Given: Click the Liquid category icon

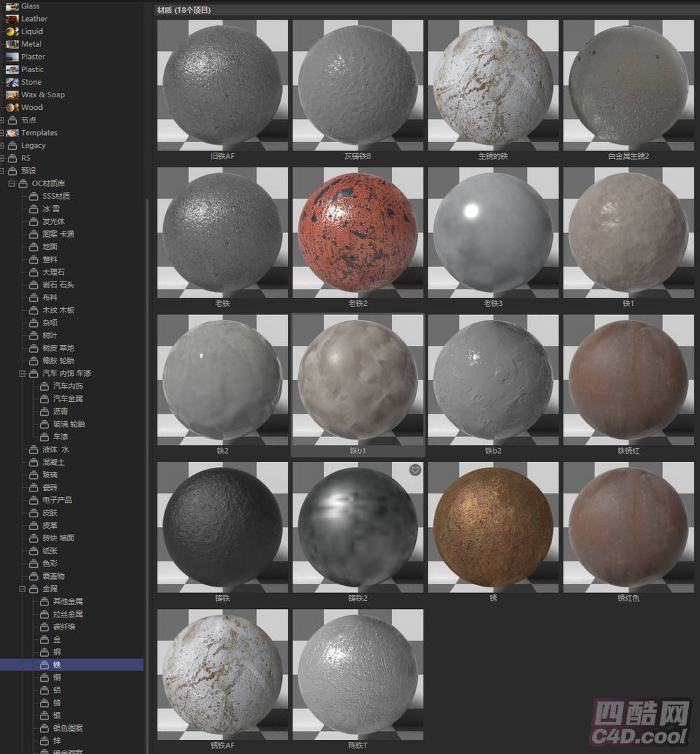Looking at the screenshot, I should click(x=12, y=32).
